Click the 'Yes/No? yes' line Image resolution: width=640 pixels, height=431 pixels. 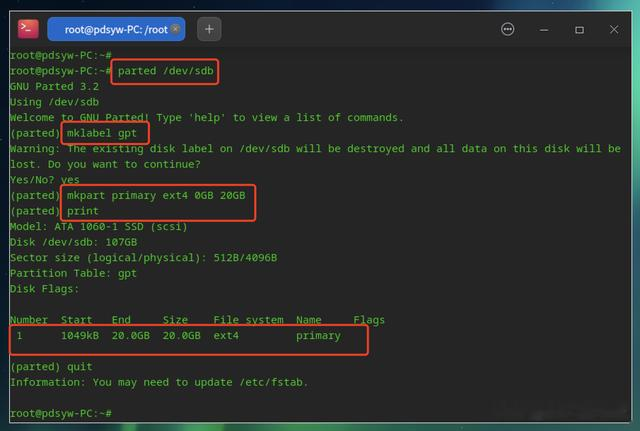point(45,180)
